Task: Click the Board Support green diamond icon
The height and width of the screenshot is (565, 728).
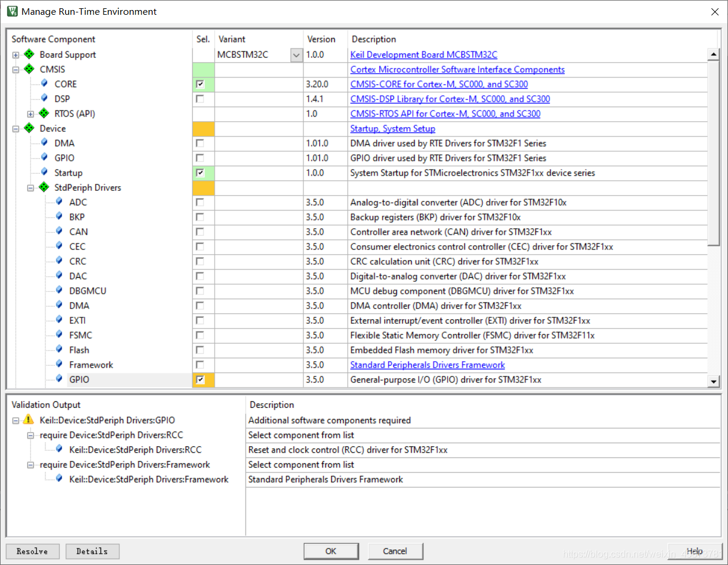Action: [30, 54]
